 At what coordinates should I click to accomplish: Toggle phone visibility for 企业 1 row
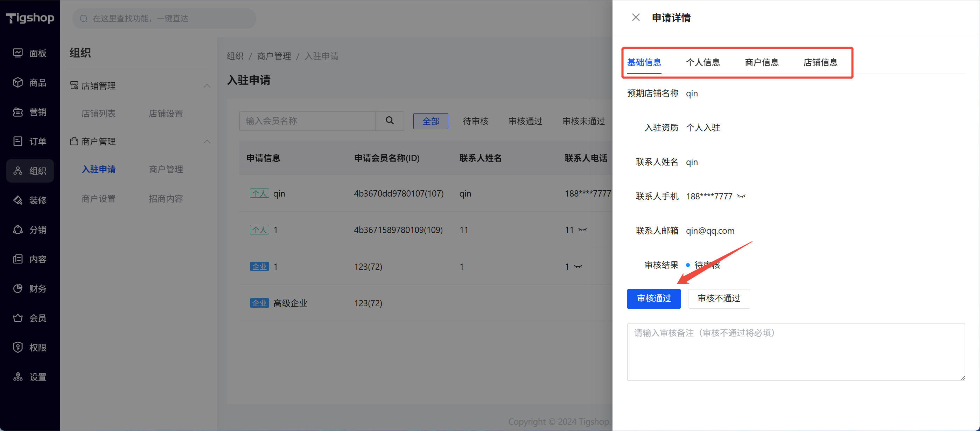[x=578, y=267]
